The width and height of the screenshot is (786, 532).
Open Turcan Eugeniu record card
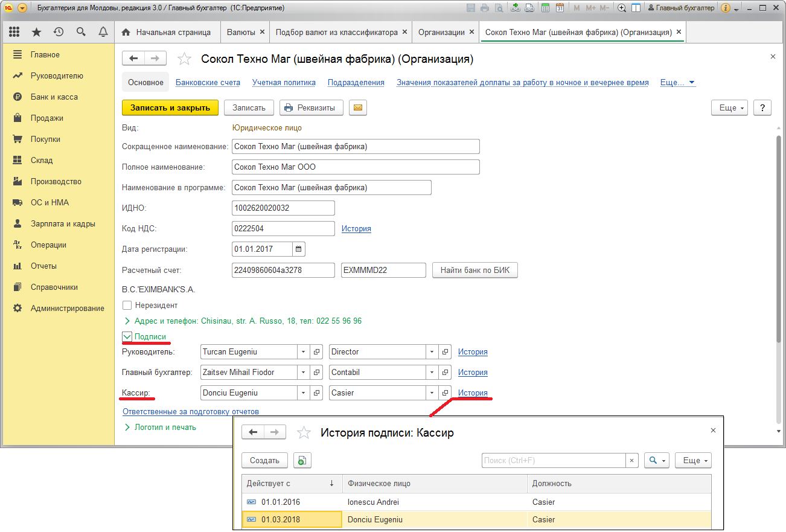pos(317,351)
